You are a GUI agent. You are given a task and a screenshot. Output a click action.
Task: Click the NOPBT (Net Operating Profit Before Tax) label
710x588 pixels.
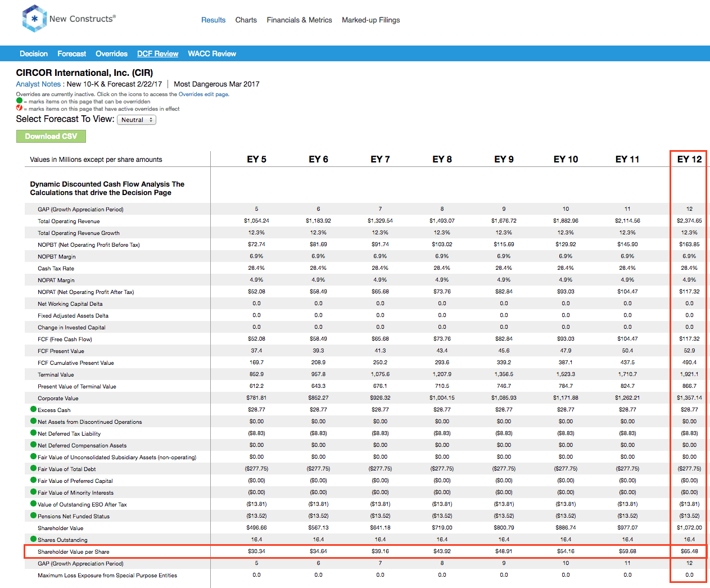pyautogui.click(x=89, y=245)
